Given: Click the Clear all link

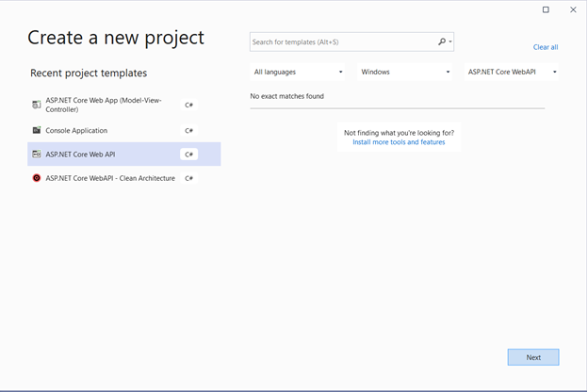Looking at the screenshot, I should (545, 47).
